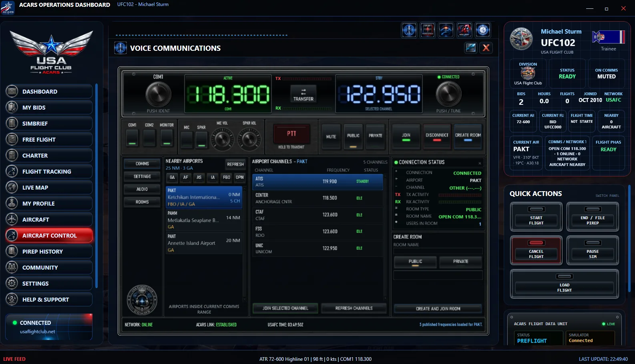Click the PIREP History sidebar icon

pos(12,252)
